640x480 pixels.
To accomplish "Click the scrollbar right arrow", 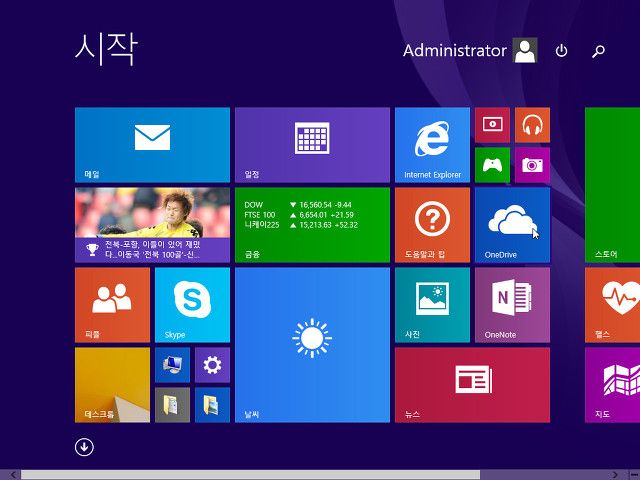I will (x=615, y=475).
